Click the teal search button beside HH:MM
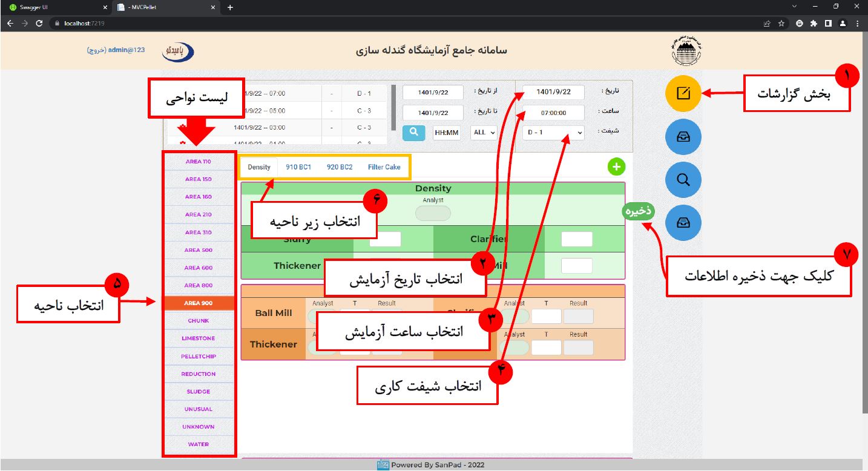This screenshot has height=471, width=868. 414,133
